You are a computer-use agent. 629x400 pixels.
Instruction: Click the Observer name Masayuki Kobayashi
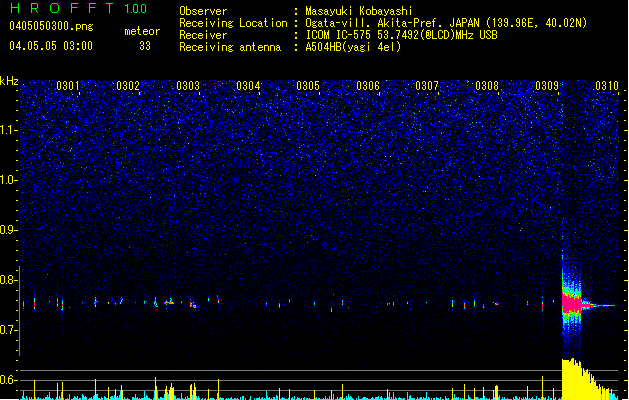(x=359, y=11)
